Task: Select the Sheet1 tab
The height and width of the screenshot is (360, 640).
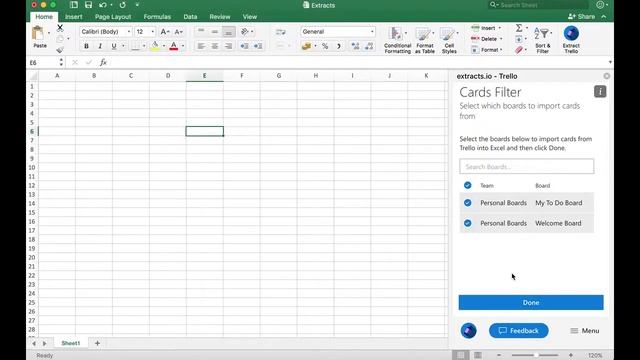Action: tap(71, 343)
